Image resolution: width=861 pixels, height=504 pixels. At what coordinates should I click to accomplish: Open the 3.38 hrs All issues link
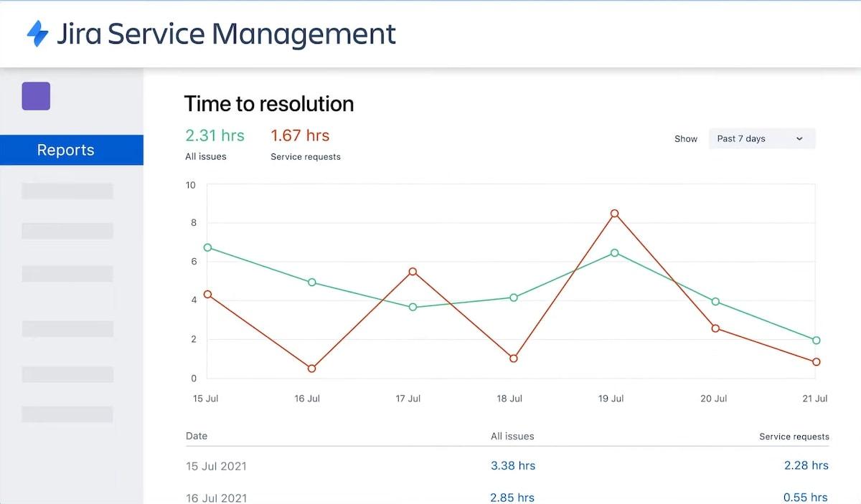point(513,465)
